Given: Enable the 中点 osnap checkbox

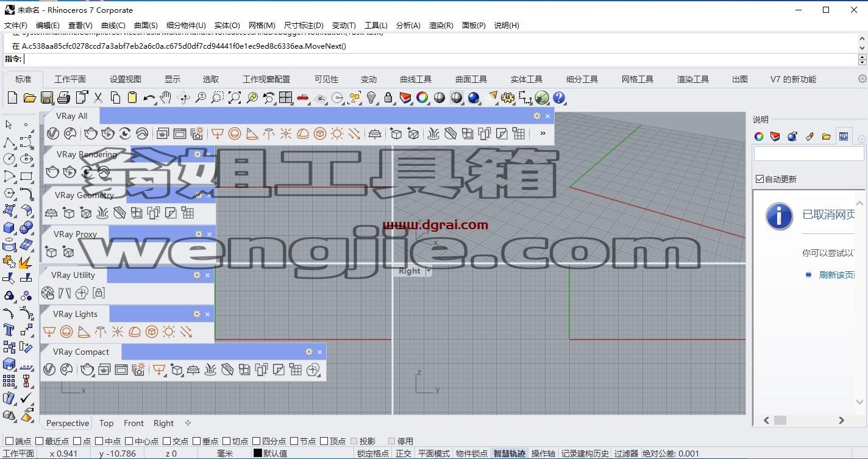Looking at the screenshot, I should tap(99, 441).
